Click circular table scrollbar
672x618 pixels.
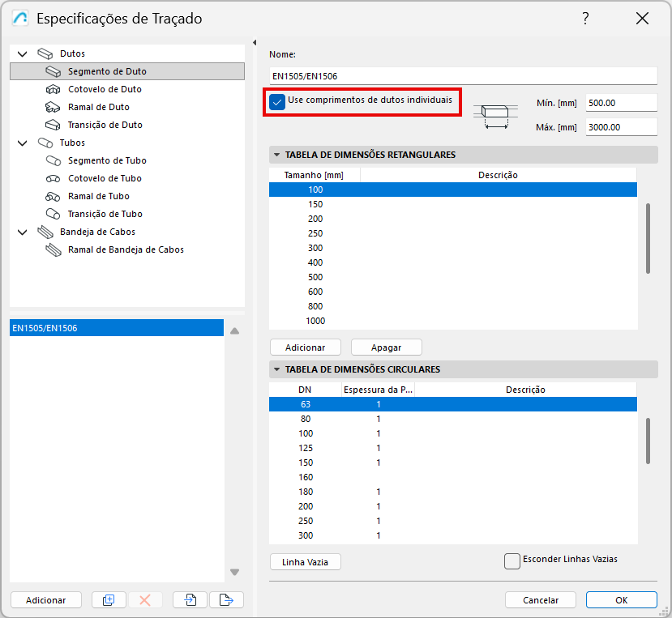tap(648, 441)
